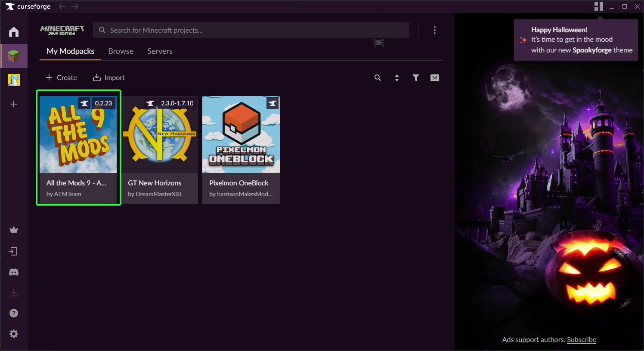The width and height of the screenshot is (644, 351).
Task: Switch to My Modpacks tab
Action: coord(71,51)
